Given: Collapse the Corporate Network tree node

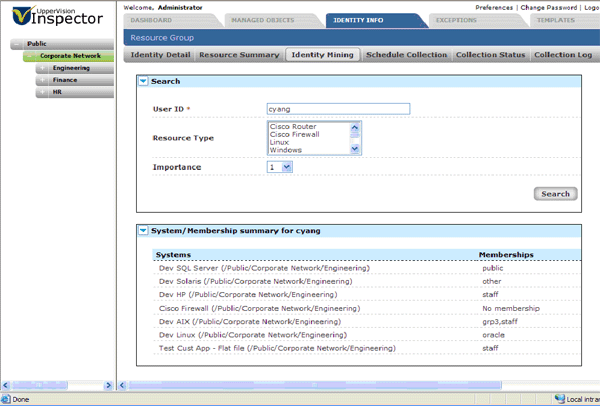Looking at the screenshot, I should (x=29, y=56).
